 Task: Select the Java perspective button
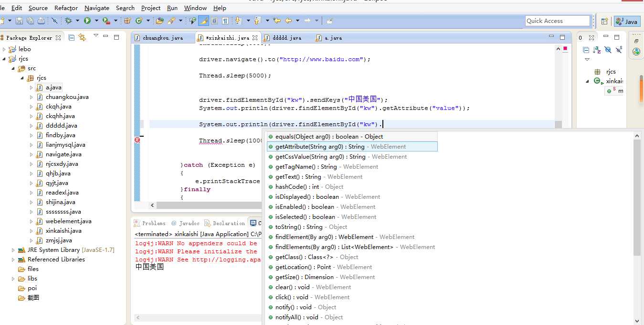[x=627, y=21]
